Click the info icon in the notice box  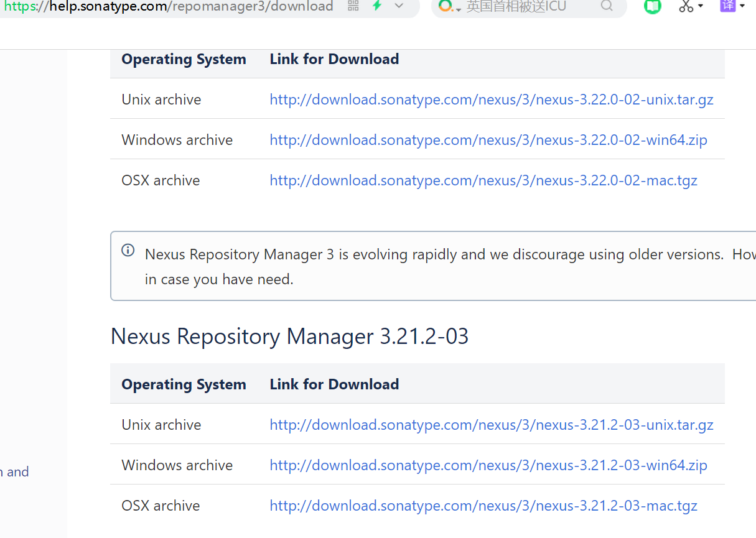point(128,250)
